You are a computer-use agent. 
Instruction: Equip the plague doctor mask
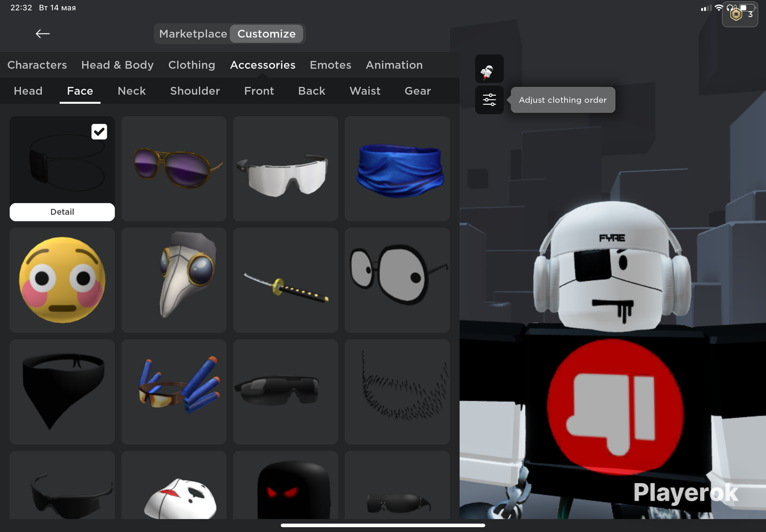174,280
